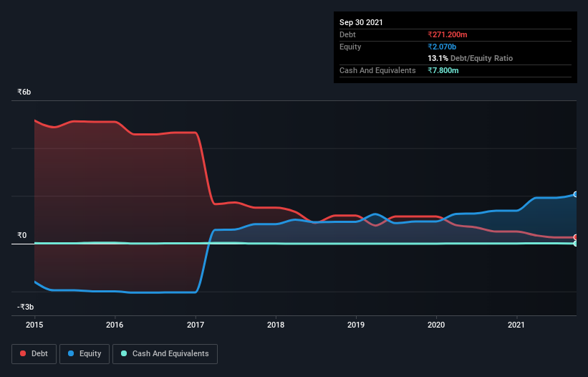Click the Sep 30 2021 tooltip date

coord(361,22)
